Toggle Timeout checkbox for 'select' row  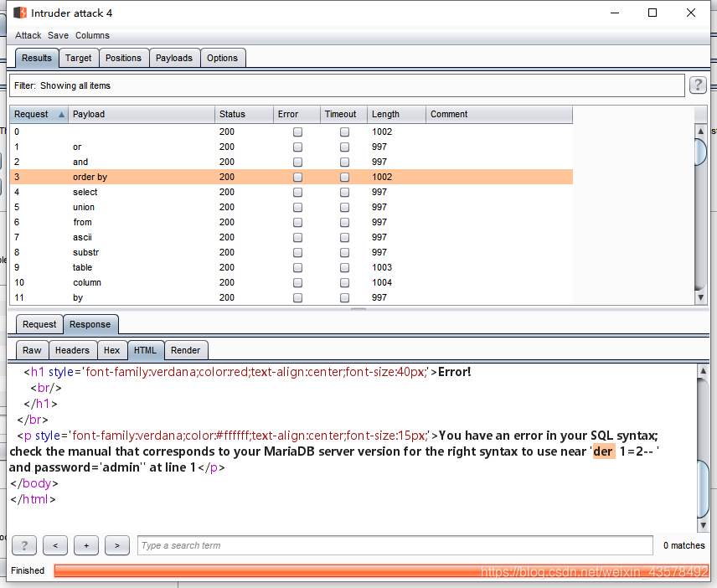345,192
